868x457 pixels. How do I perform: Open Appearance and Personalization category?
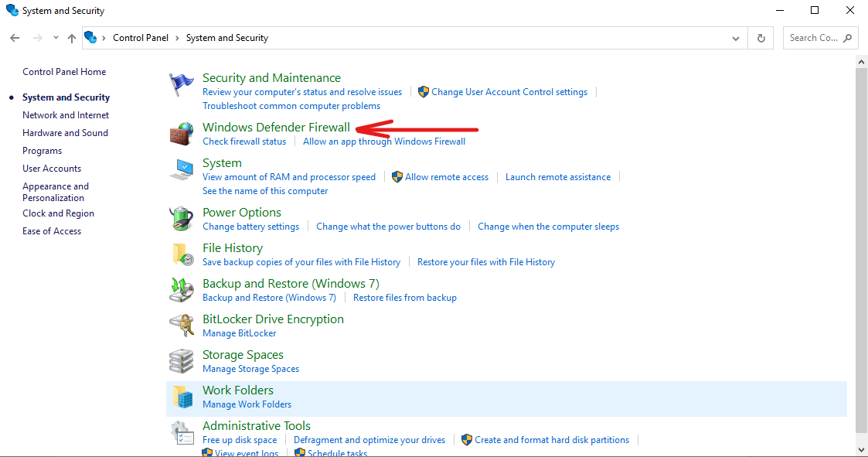(56, 192)
